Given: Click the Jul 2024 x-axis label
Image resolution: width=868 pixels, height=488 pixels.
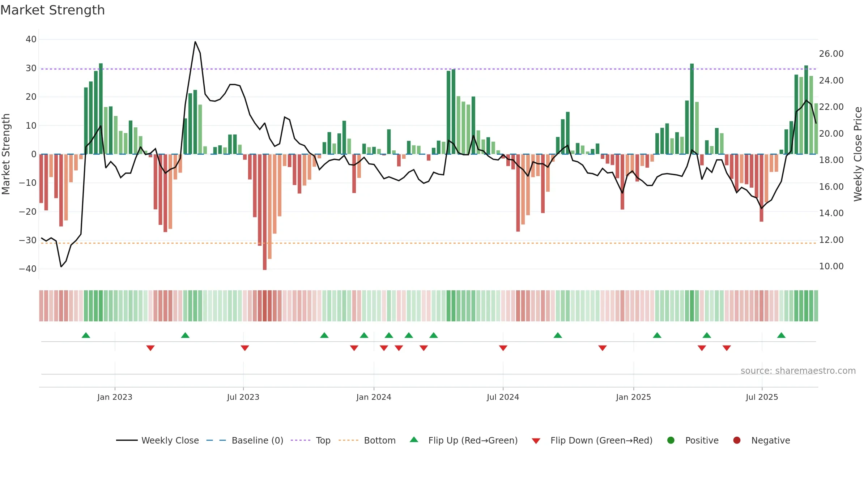Looking at the screenshot, I should [x=503, y=397].
